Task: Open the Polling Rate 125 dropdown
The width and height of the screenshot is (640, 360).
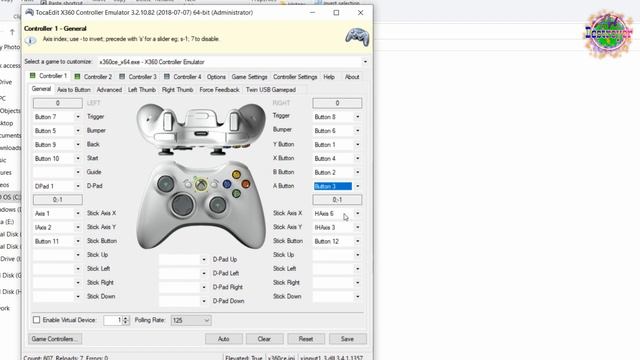Action: (191, 320)
